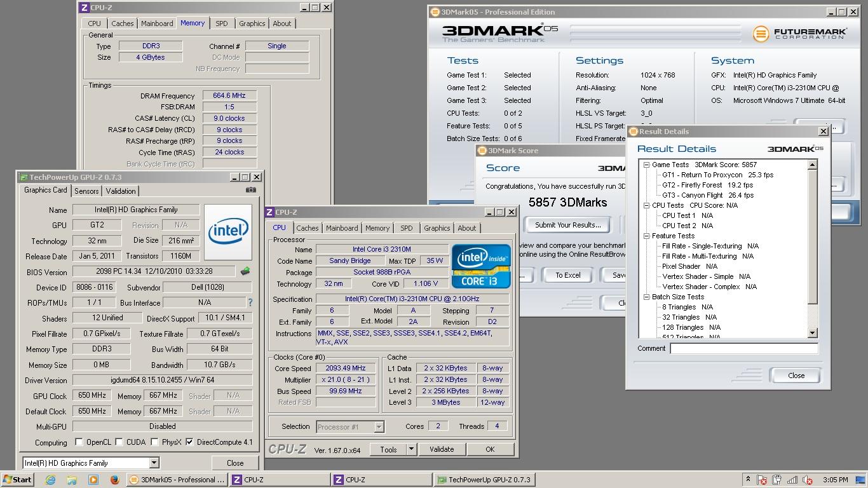Select Pixel Shader row in Result Details

pos(689,266)
